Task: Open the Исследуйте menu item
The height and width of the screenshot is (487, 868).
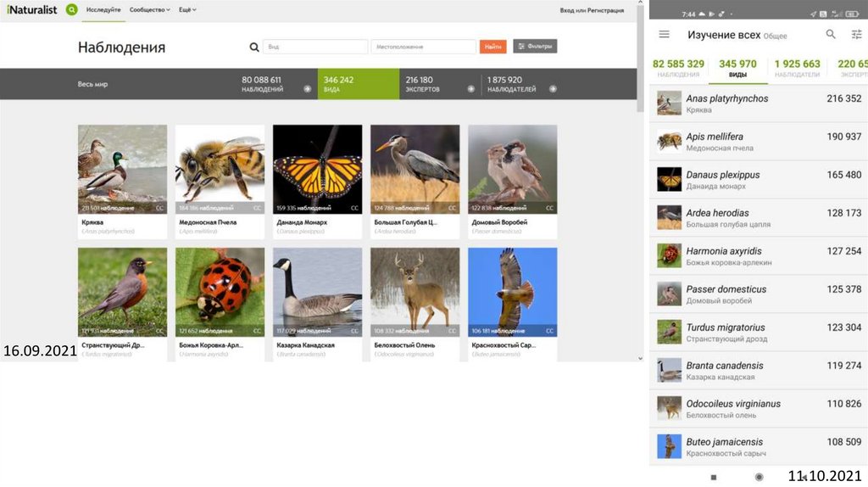Action: click(103, 10)
